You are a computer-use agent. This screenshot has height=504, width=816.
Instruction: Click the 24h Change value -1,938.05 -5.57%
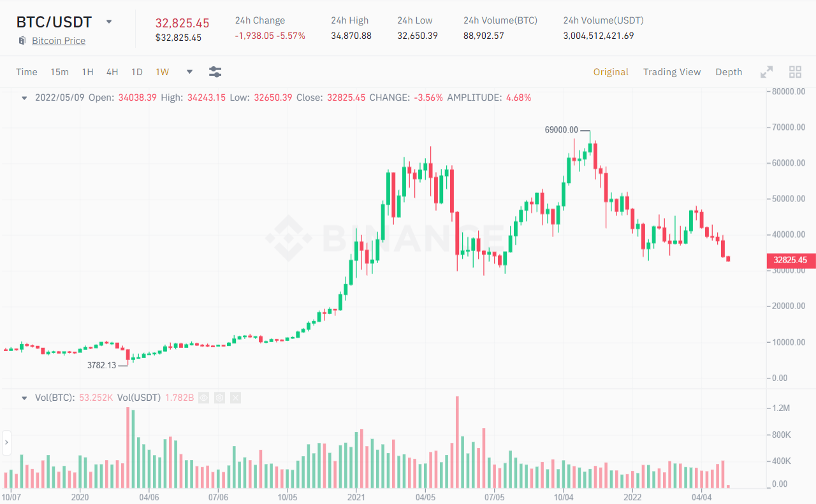[270, 36]
